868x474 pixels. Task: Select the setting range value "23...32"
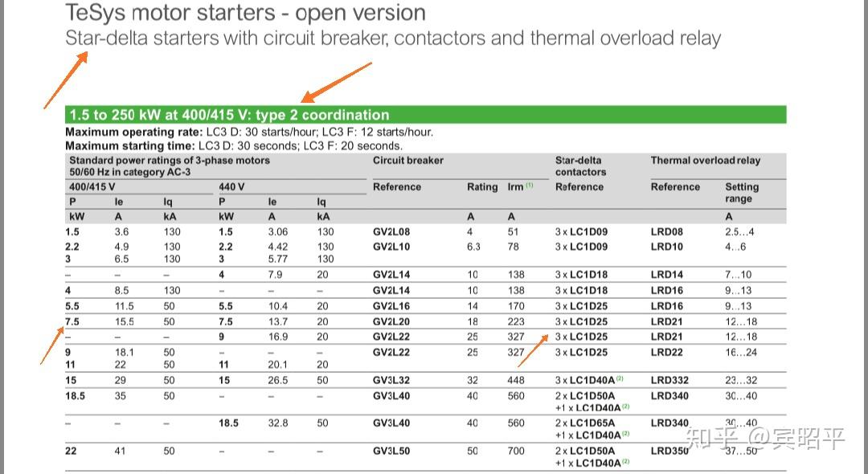(741, 381)
